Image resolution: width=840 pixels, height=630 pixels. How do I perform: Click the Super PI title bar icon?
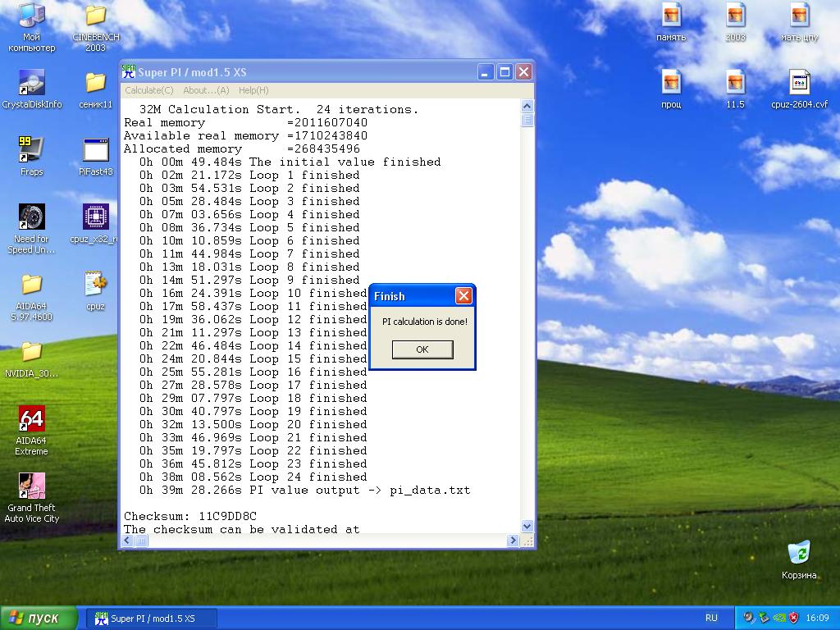tap(129, 72)
